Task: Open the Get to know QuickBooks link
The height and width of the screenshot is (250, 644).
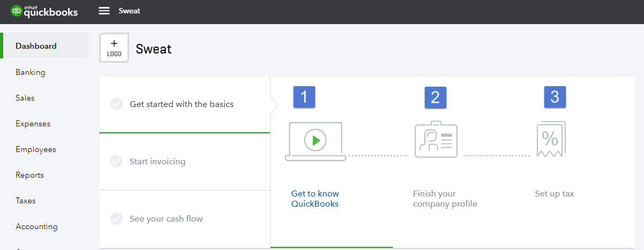Action: coord(315,199)
